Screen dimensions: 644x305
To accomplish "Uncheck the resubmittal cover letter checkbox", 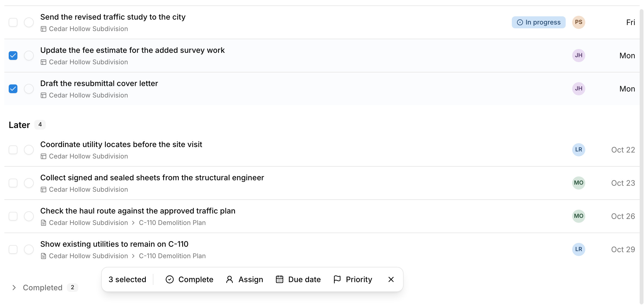I will point(13,89).
